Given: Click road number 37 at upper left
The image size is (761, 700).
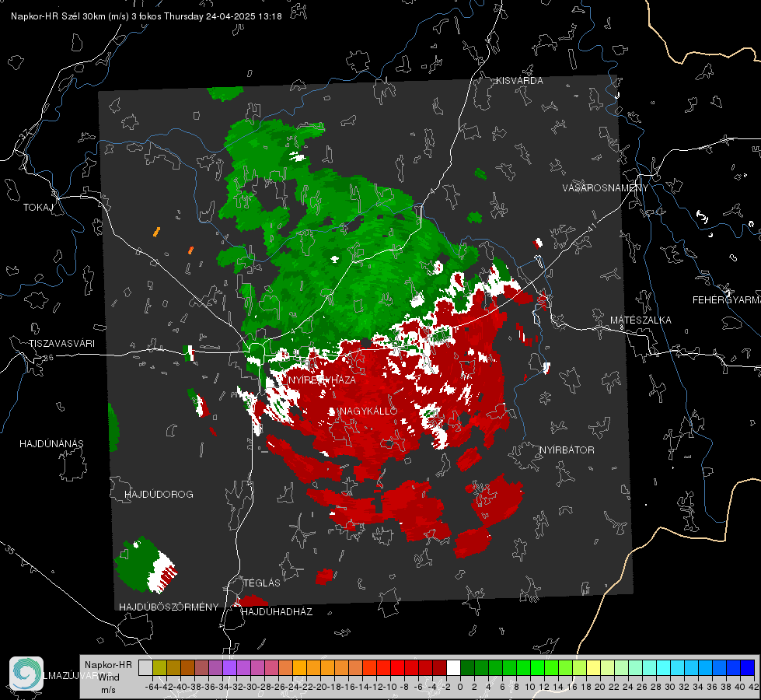Looking at the screenshot, I should tap(25, 135).
